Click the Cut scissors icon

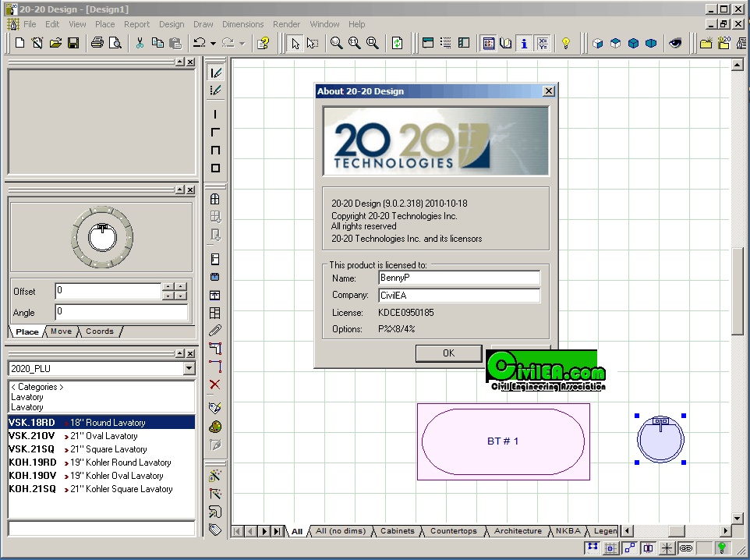tap(140, 44)
